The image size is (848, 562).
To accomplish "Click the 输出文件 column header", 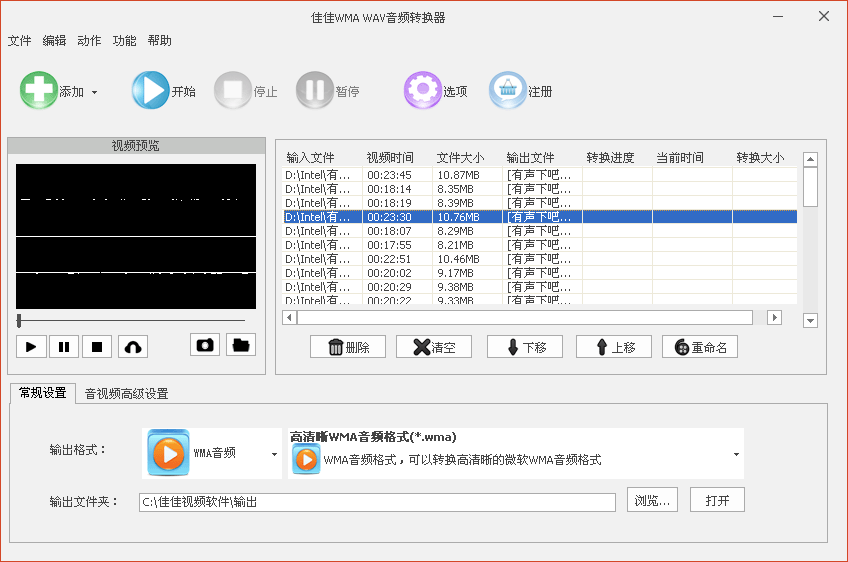I will click(530, 158).
